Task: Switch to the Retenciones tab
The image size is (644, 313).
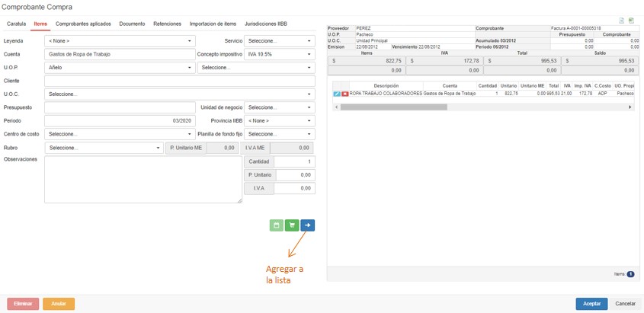Action: point(167,24)
